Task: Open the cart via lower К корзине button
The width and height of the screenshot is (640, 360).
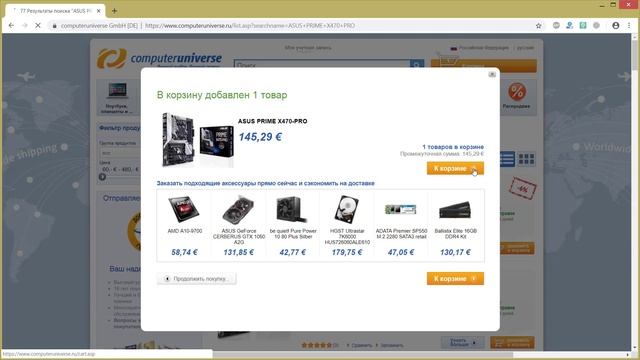Action: (x=455, y=278)
